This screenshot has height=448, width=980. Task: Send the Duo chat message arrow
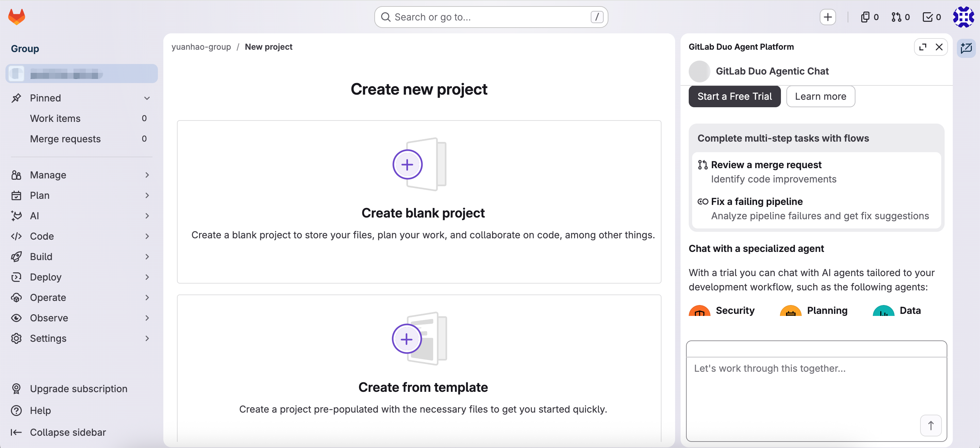(931, 426)
